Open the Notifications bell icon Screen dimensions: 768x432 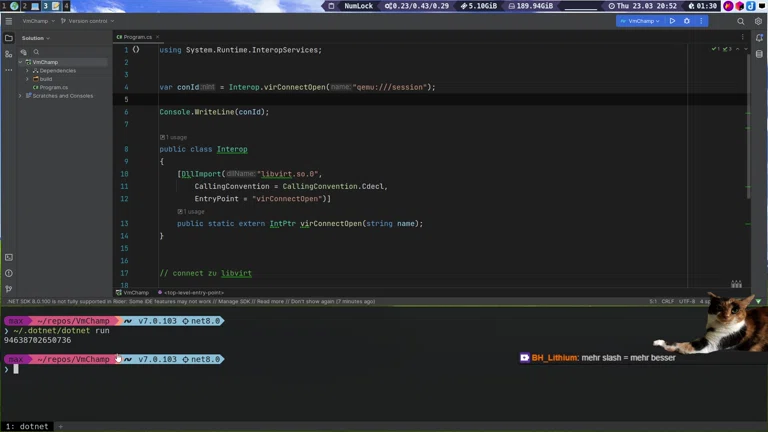[759, 38]
